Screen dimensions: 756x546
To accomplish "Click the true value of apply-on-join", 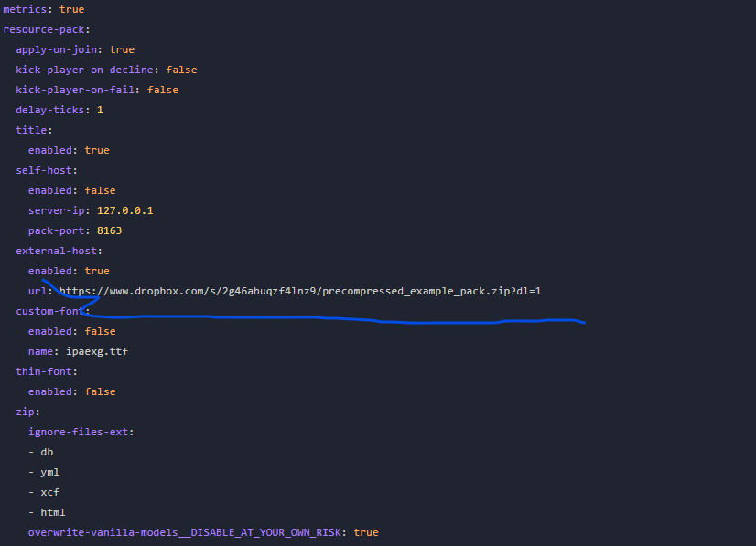I will (x=122, y=49).
